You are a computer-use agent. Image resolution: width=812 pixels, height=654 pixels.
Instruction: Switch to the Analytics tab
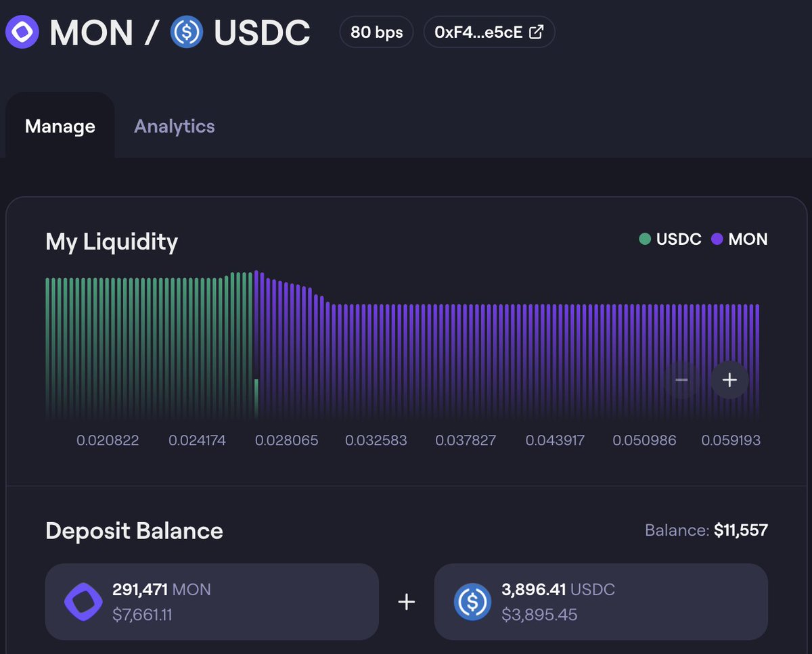(175, 126)
